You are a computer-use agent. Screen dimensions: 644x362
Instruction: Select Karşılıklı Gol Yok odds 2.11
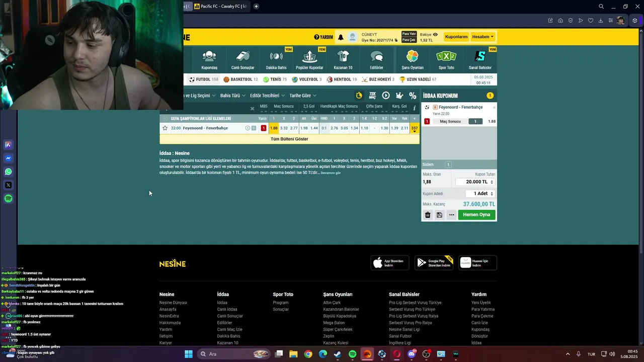tap(405, 128)
